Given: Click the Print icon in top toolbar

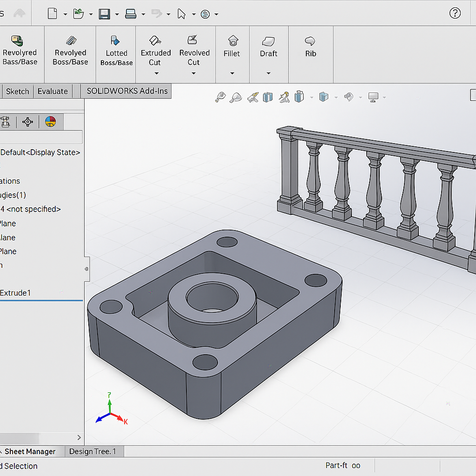Looking at the screenshot, I should pos(131,14).
